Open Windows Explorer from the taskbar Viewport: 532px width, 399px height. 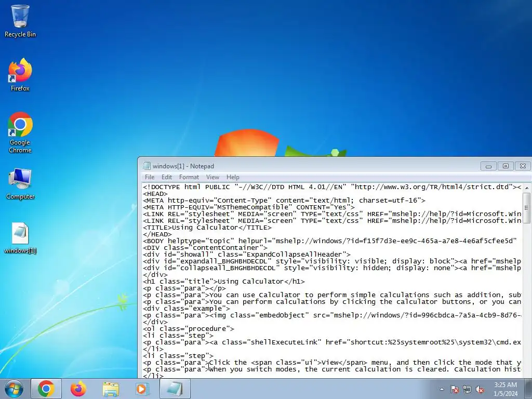pyautogui.click(x=111, y=389)
